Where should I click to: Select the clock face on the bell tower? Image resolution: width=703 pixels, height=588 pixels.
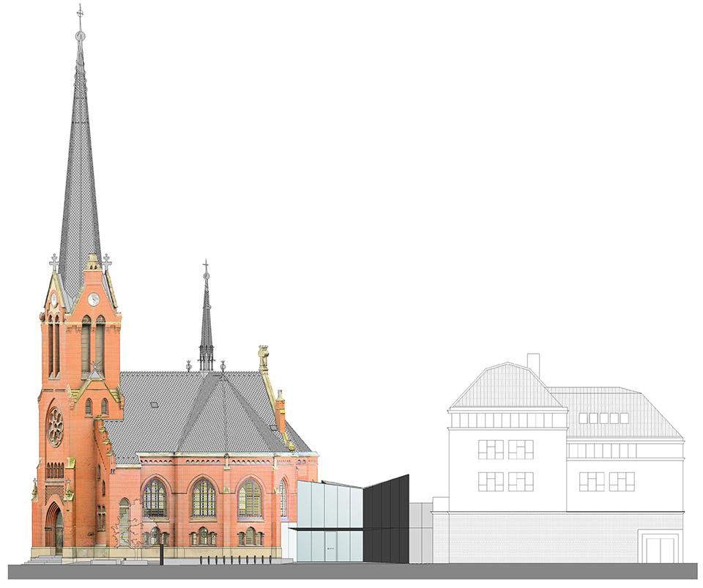pos(94,299)
